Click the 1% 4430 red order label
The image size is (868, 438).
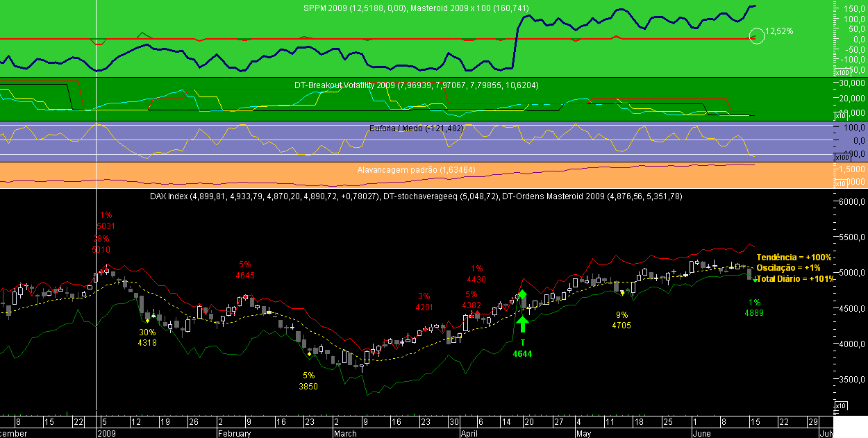[x=476, y=274]
